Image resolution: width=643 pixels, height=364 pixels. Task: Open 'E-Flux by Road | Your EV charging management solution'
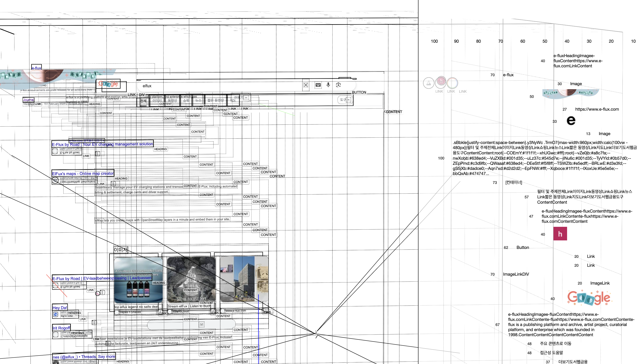102,144
